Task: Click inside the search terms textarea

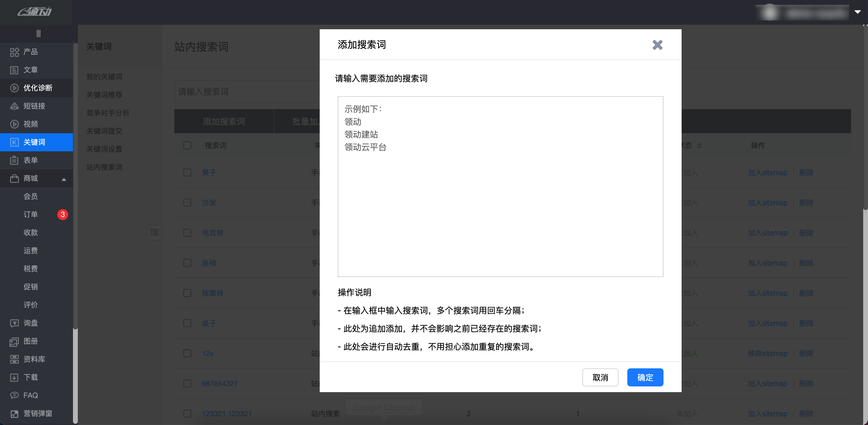Action: [500, 202]
